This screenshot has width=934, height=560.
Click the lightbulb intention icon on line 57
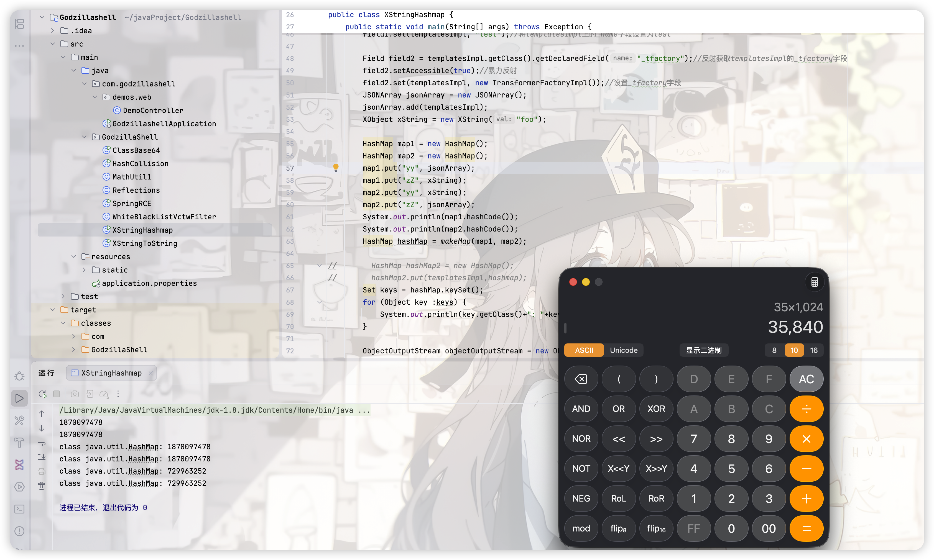tap(336, 168)
